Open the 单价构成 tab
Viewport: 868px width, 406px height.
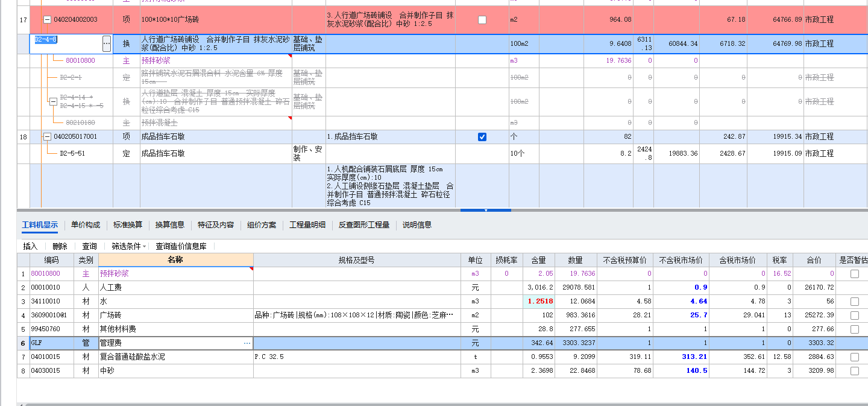coord(86,225)
